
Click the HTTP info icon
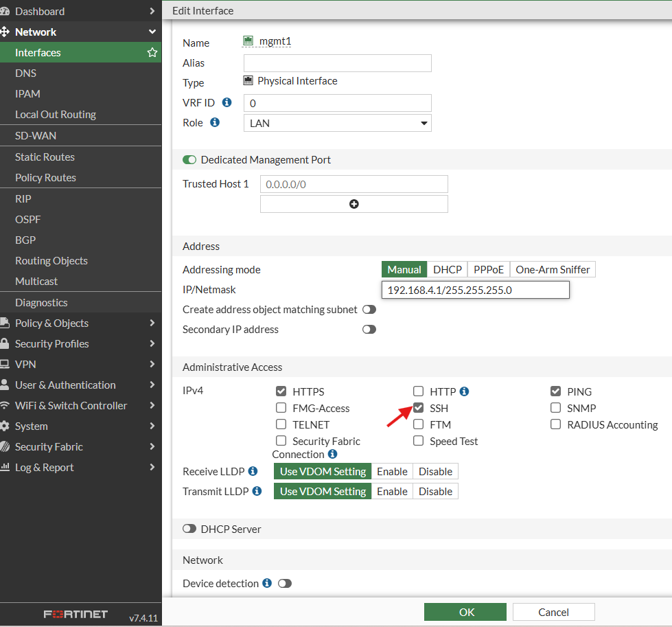click(464, 391)
